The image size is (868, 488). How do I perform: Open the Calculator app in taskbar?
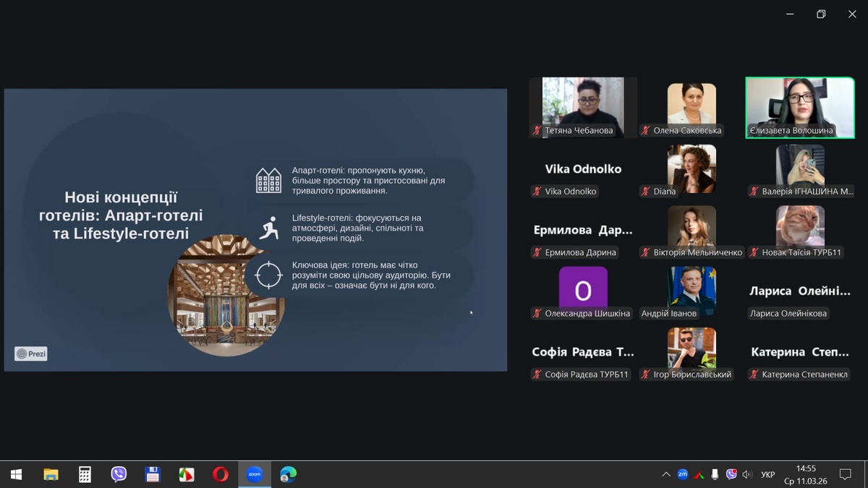pyautogui.click(x=85, y=474)
